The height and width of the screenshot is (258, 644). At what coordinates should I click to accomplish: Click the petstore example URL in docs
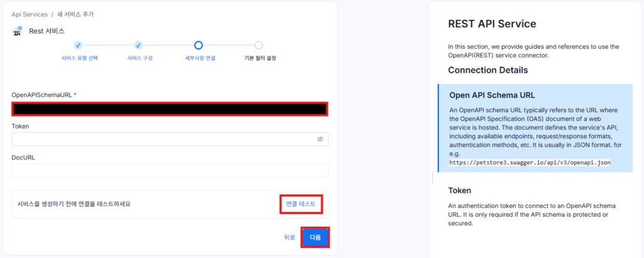point(530,162)
